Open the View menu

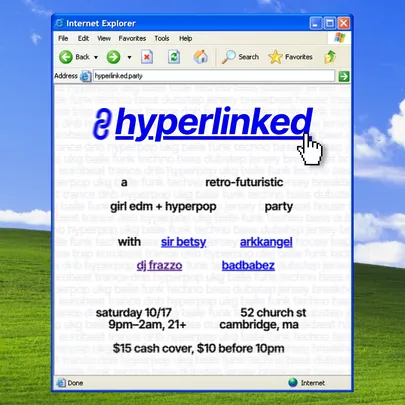coord(104,38)
